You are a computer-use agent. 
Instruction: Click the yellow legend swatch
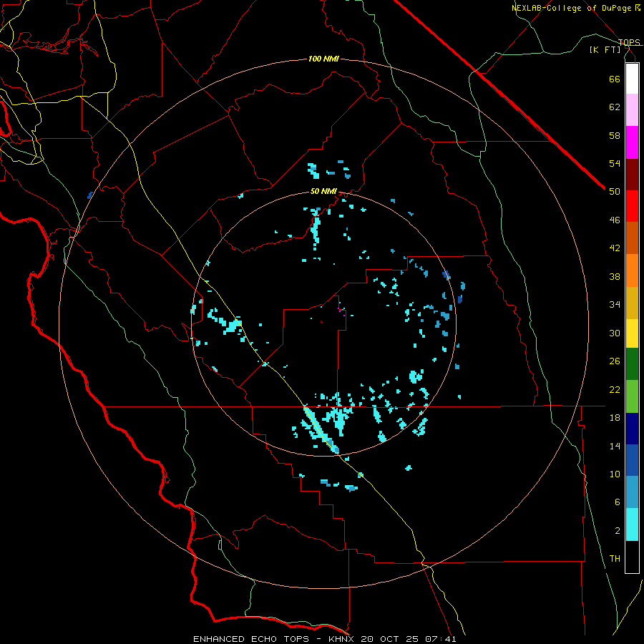632,333
